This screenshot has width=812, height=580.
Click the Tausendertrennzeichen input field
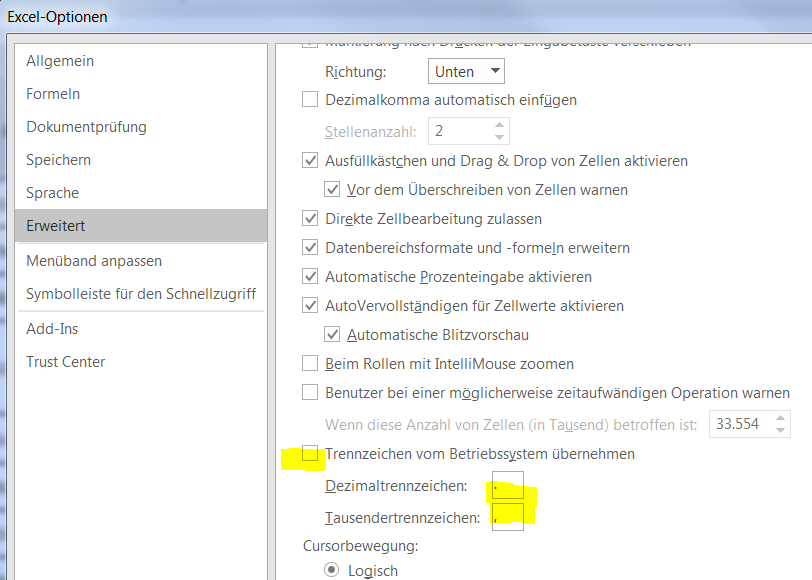point(508,517)
